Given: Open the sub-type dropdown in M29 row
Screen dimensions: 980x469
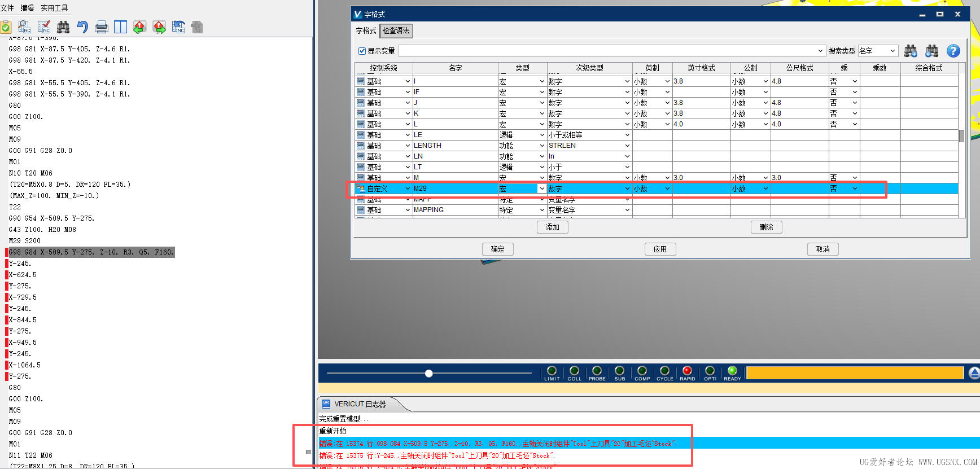Looking at the screenshot, I should tap(627, 189).
